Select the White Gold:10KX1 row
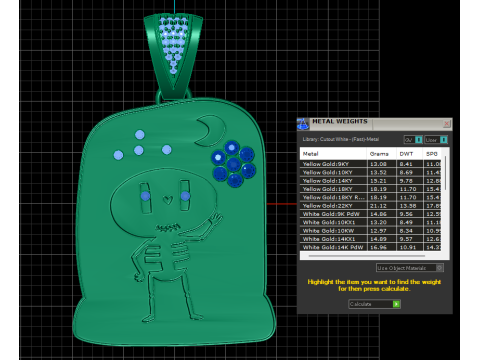This screenshot has height=360, width=480. pos(370,222)
